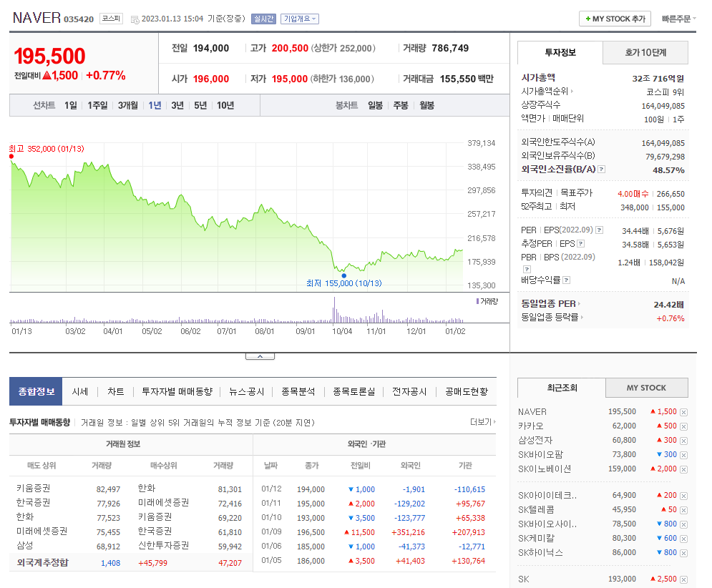Click the 최저 155,000 chart marker
This screenshot has height=588, width=712.
coord(343,275)
